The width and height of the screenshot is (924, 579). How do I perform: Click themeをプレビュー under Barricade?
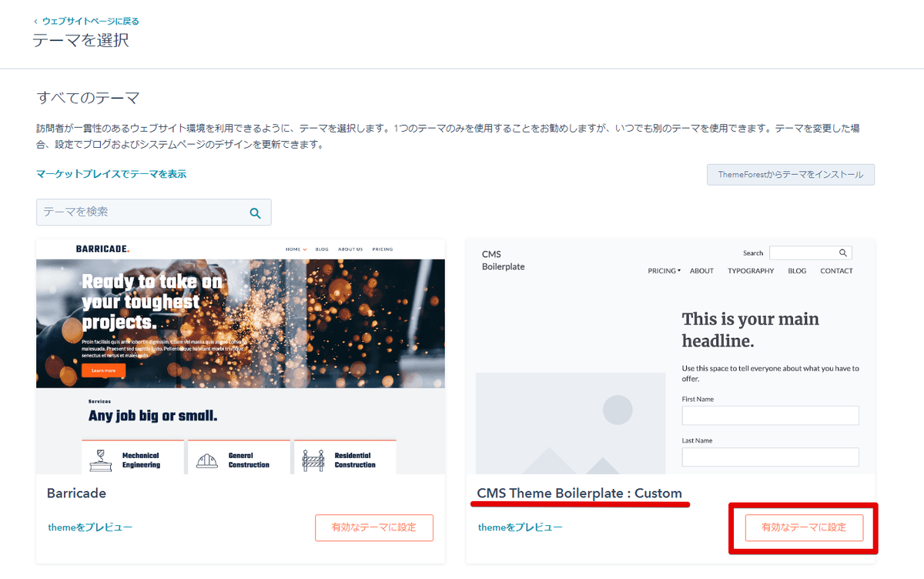pyautogui.click(x=90, y=527)
